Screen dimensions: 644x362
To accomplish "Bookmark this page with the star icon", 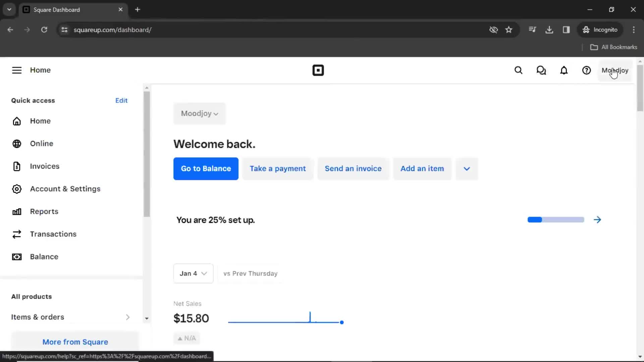I will click(x=509, y=29).
